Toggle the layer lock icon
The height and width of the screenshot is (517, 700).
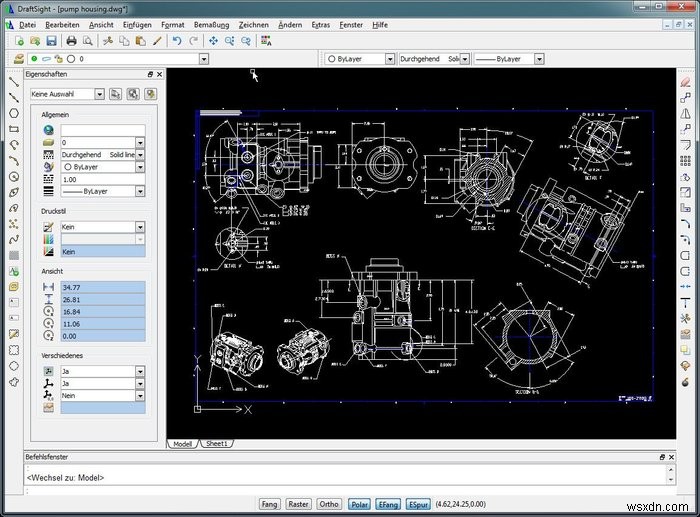click(58, 59)
